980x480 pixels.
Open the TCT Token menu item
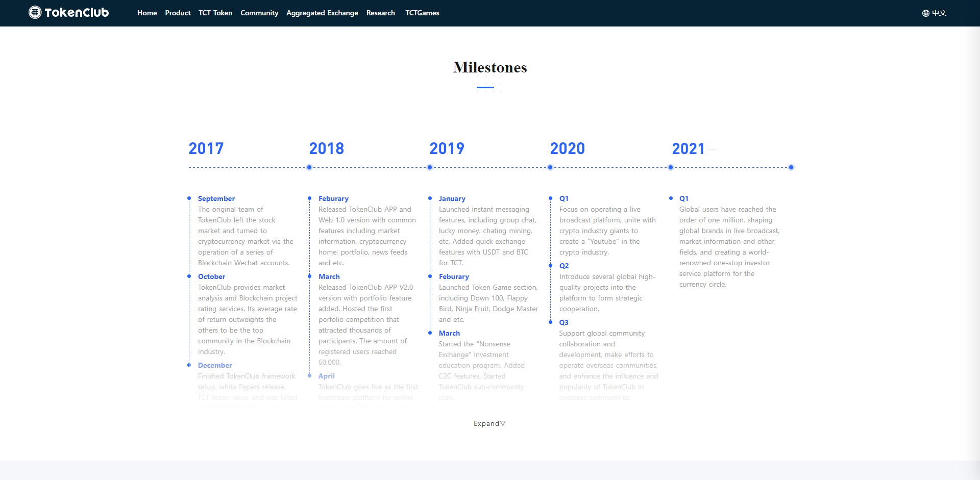(x=215, y=13)
